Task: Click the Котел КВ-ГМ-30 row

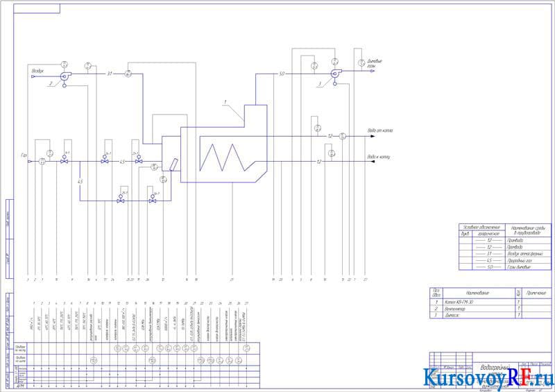Action: click(x=490, y=302)
